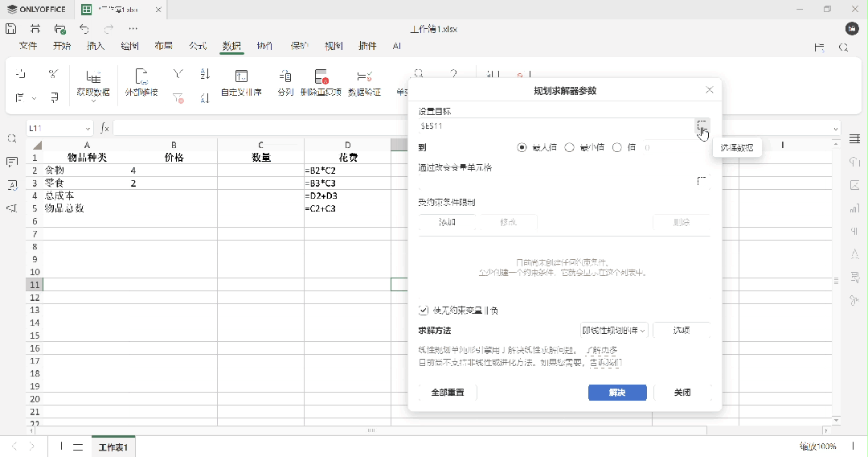Click the target cell input field $E$11
The height and width of the screenshot is (457, 868).
(556, 126)
